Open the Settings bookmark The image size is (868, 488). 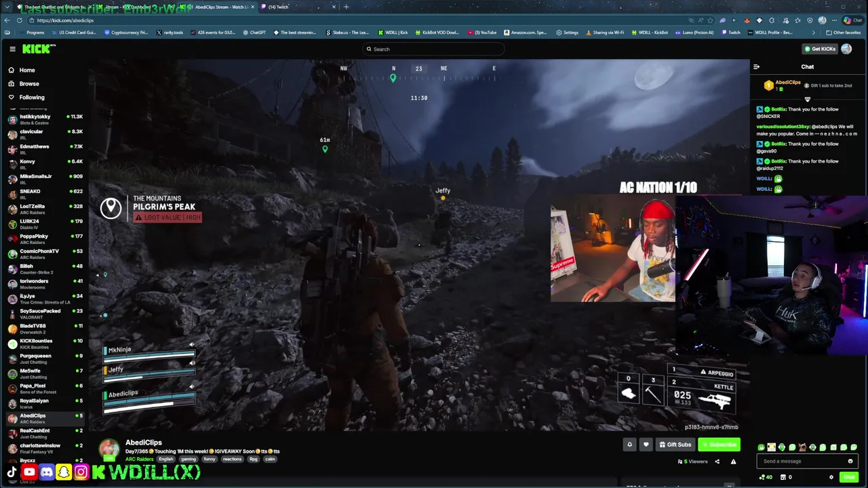point(568,33)
